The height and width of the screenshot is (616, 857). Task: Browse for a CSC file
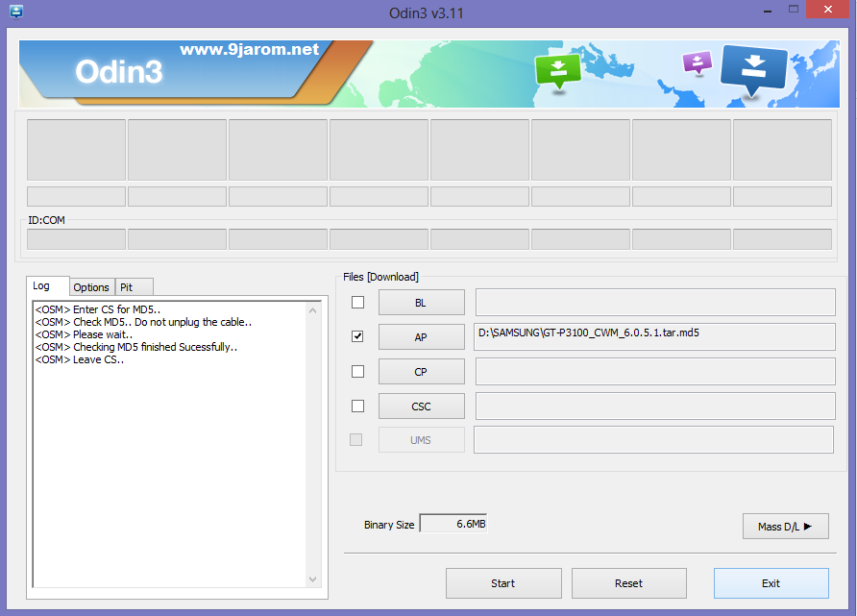point(422,407)
